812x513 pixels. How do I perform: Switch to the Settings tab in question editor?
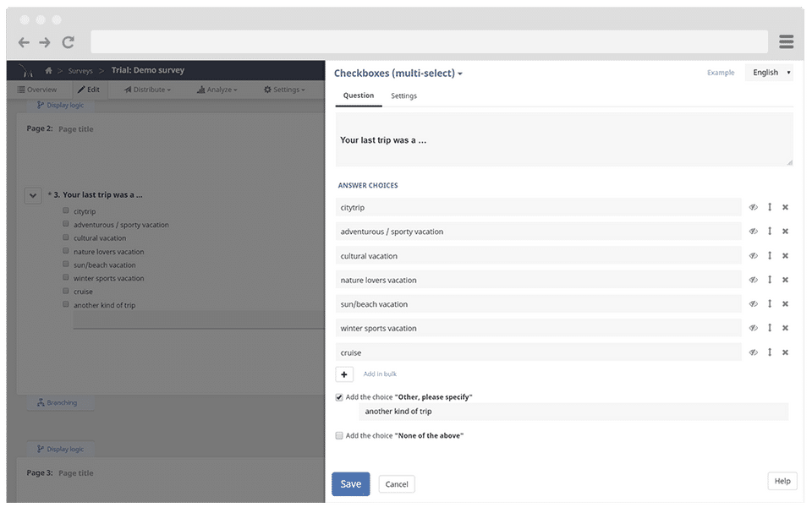404,96
